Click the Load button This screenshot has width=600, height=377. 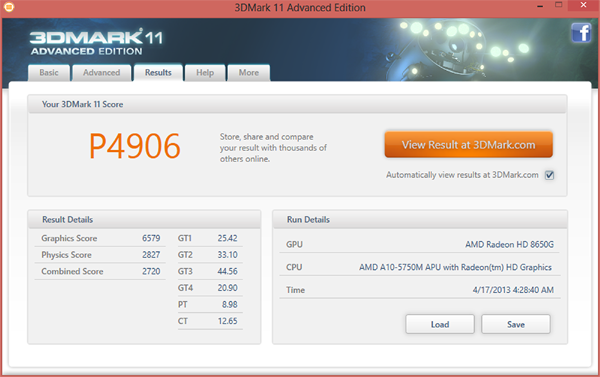click(x=440, y=324)
